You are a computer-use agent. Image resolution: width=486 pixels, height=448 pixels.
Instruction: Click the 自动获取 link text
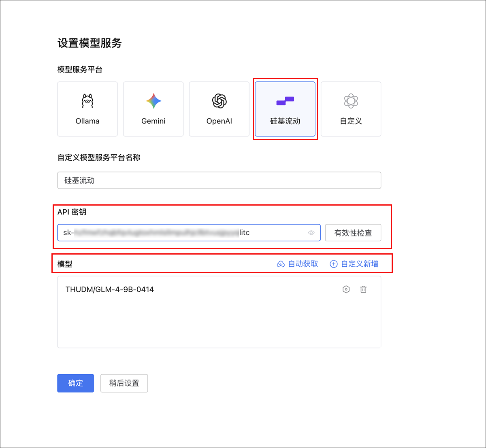[303, 264]
